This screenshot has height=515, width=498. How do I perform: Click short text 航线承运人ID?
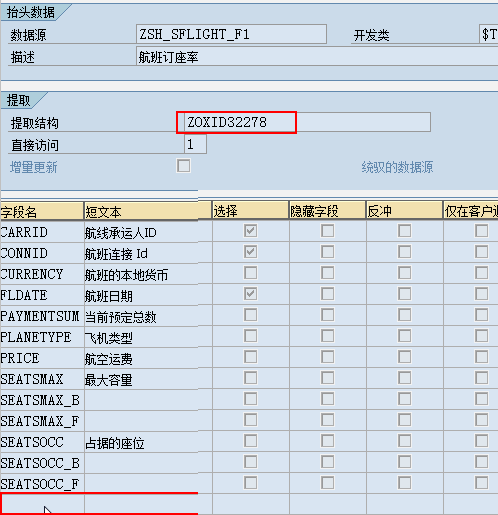(120, 233)
